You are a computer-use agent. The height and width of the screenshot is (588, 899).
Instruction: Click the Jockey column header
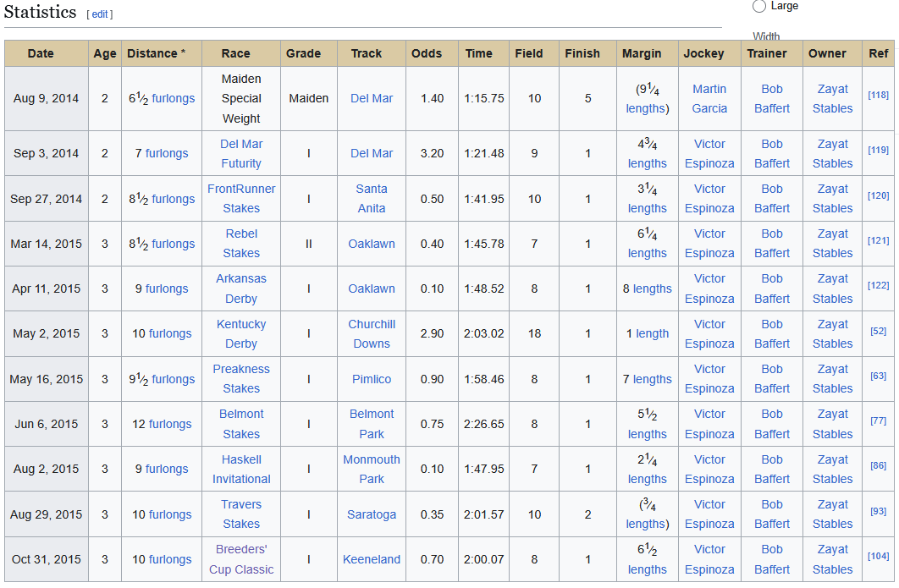click(x=709, y=53)
